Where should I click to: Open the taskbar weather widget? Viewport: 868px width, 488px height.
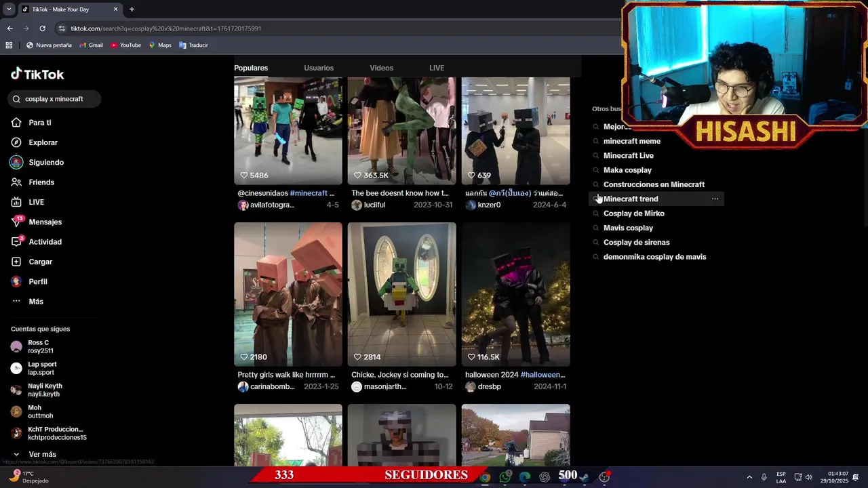28,476
